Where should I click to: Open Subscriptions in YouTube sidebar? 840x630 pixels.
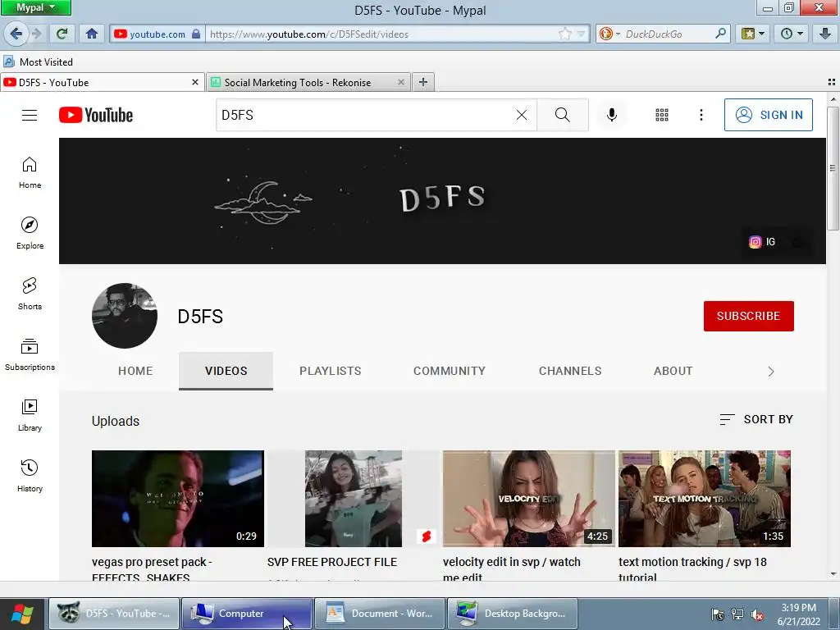coord(30,354)
